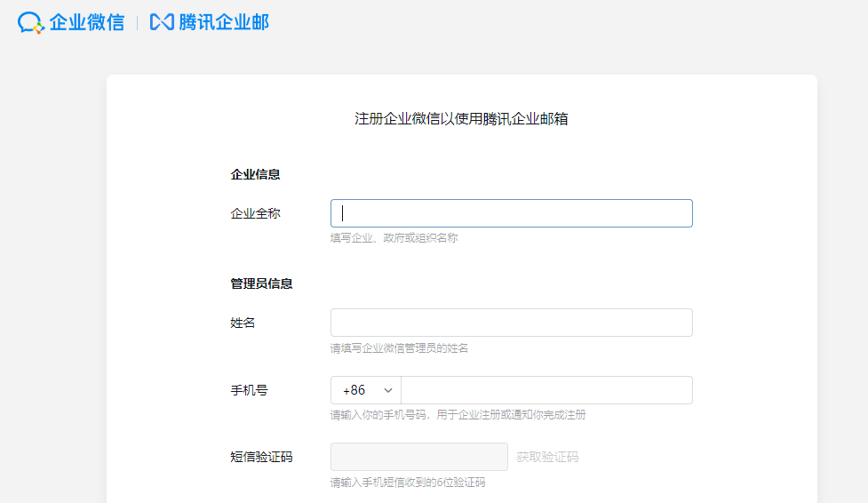This screenshot has height=503, width=868.
Task: Click the 腾讯企业邮 brand text in header
Action: 224,22
